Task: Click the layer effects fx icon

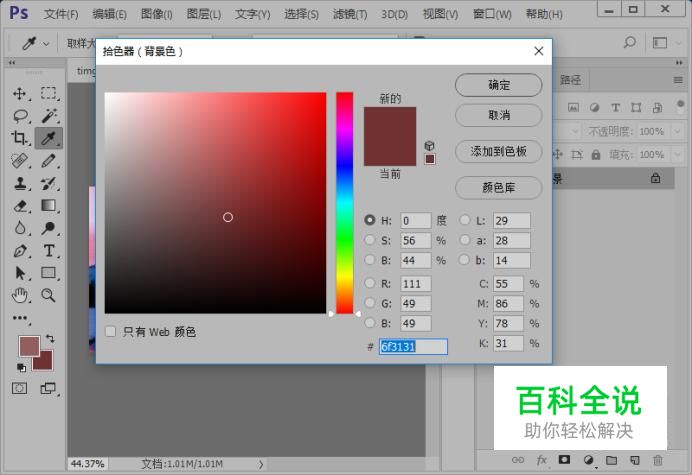Action: point(542,460)
